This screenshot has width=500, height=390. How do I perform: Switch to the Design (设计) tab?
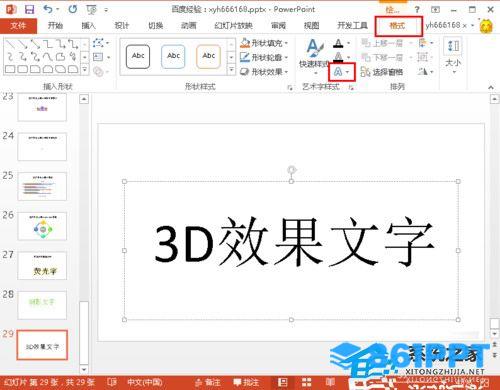pos(122,25)
